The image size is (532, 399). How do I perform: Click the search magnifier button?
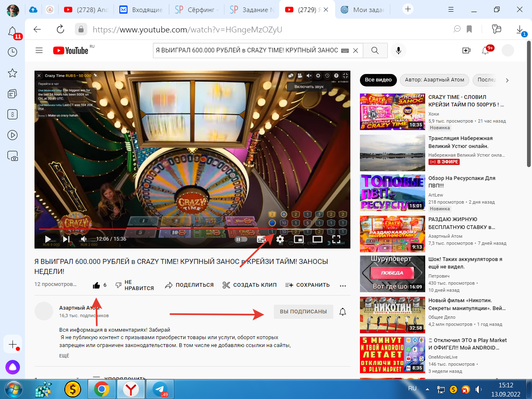[375, 50]
